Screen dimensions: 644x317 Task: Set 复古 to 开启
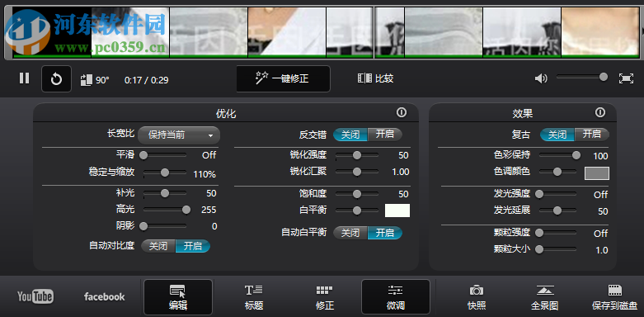pos(592,135)
